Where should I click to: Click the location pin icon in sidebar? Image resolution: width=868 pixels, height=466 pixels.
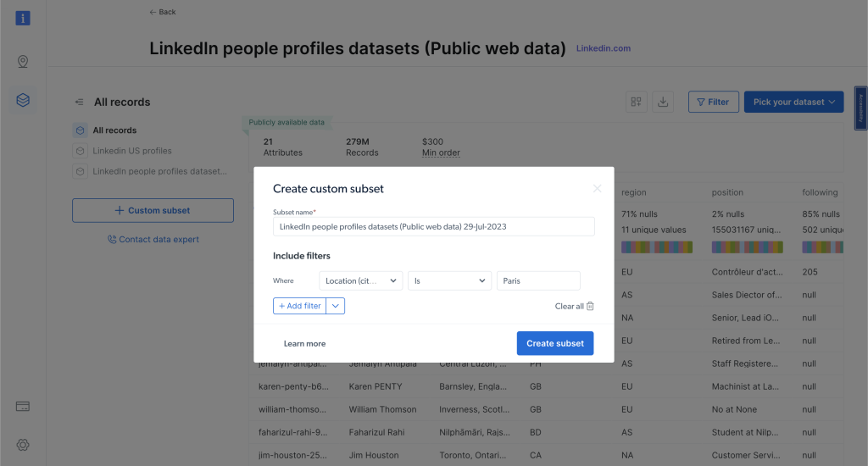23,62
